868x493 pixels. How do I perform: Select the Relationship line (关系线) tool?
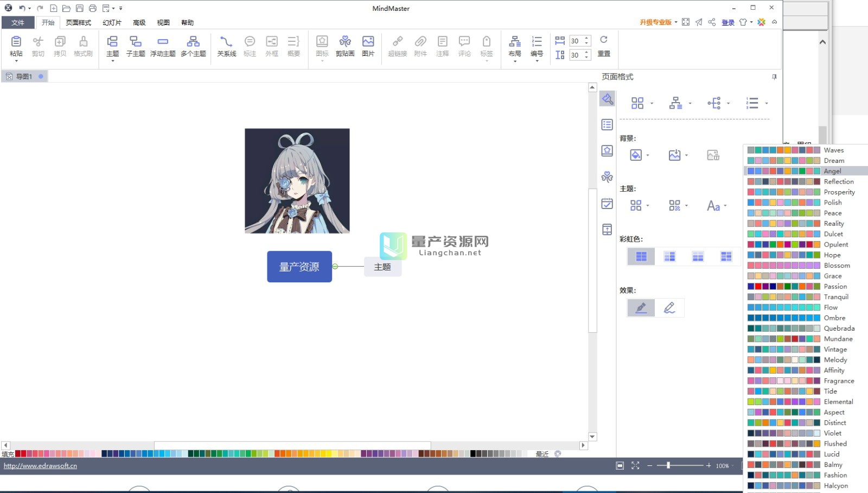pos(226,42)
